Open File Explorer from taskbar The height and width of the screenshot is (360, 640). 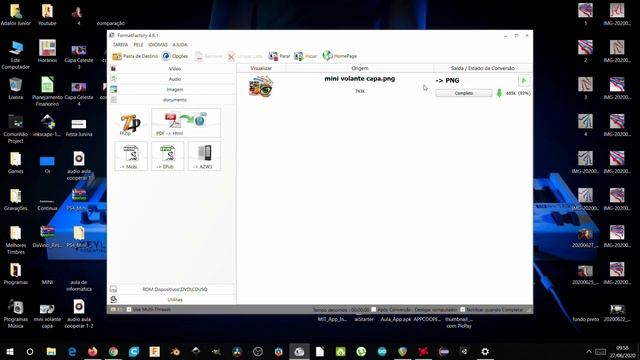click(x=51, y=351)
